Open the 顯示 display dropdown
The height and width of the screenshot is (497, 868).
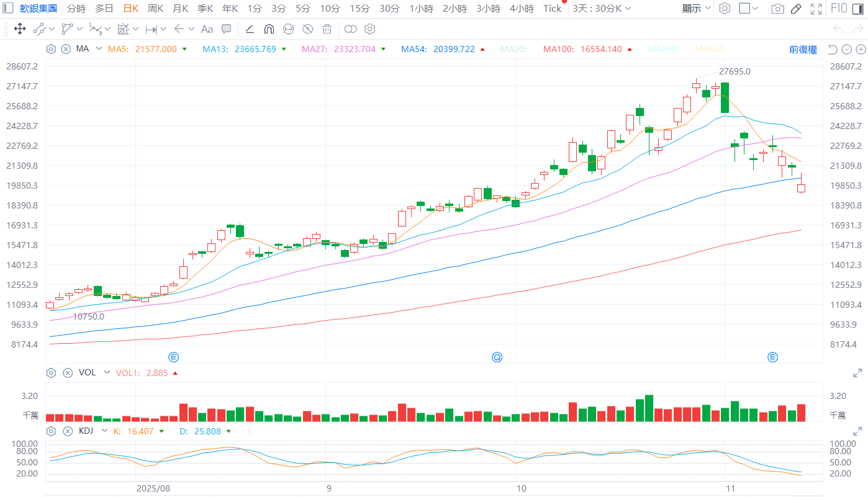pyautogui.click(x=696, y=9)
